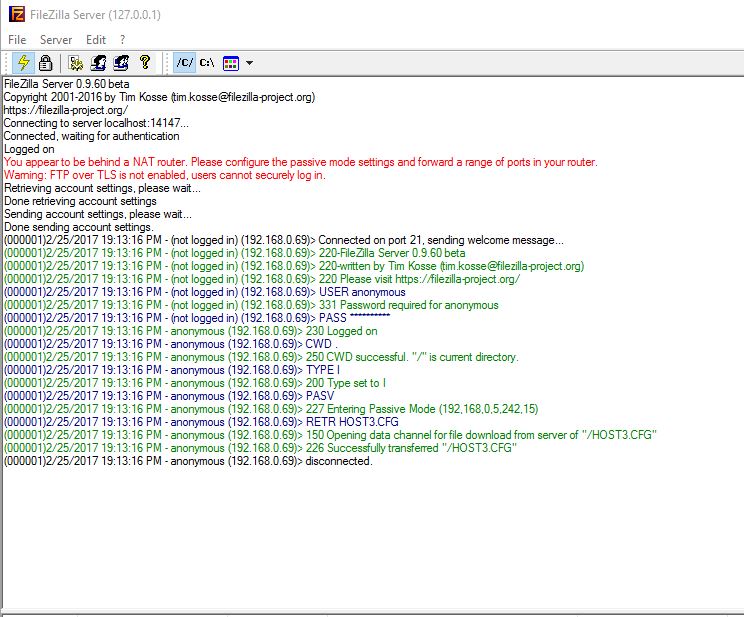744x617 pixels.
Task: Open the Groups editor icon
Action: tap(121, 63)
